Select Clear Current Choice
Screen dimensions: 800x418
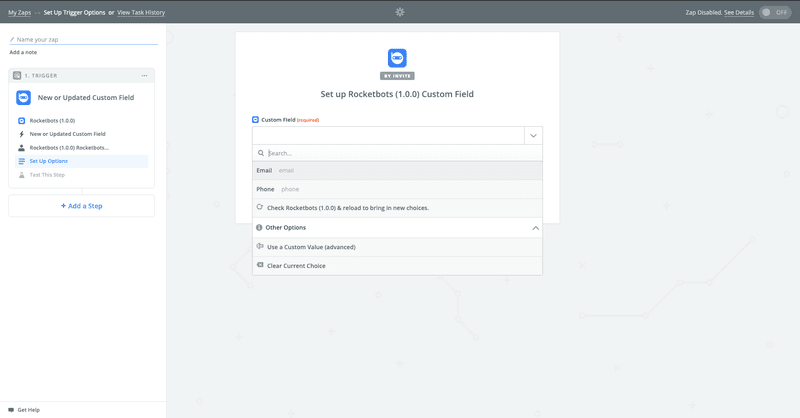[x=397, y=266]
